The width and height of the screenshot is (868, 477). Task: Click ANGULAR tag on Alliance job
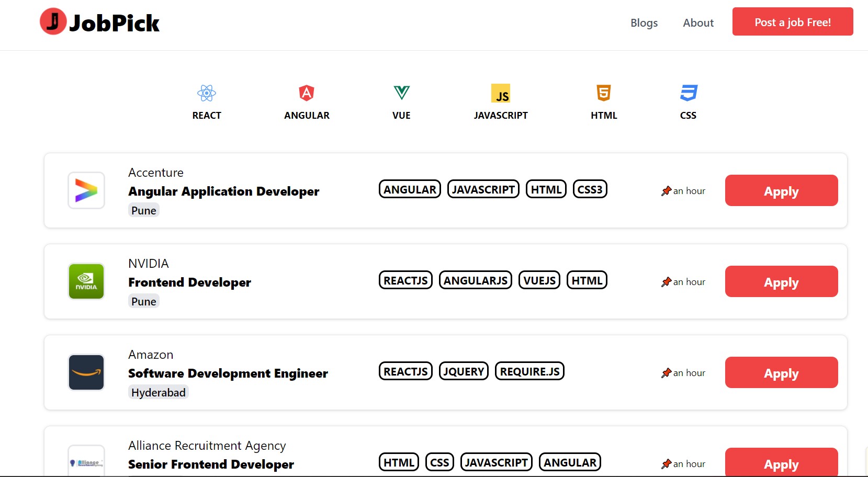(570, 462)
